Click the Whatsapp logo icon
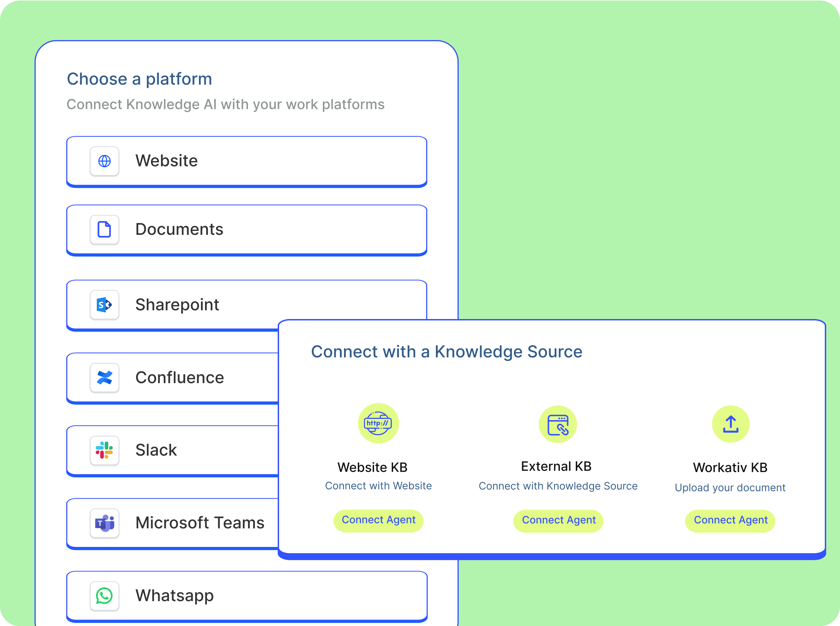Viewport: 840px width, 626px height. coord(104,596)
